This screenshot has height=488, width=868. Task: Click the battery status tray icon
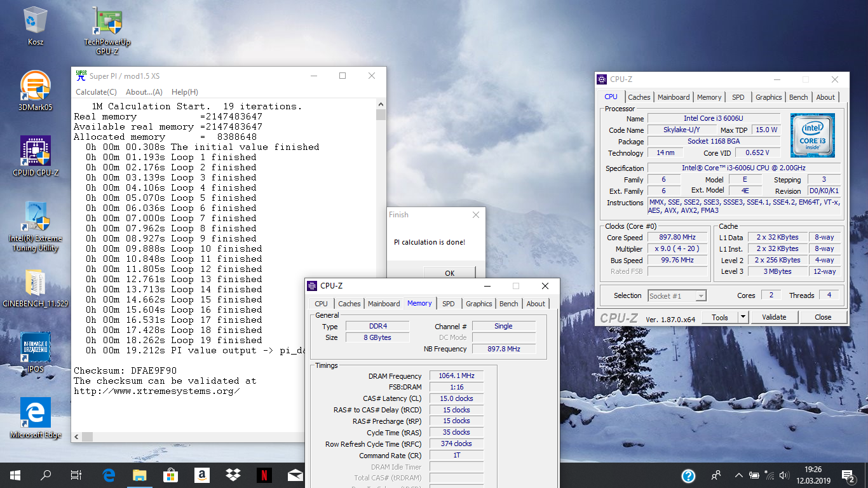(754, 475)
